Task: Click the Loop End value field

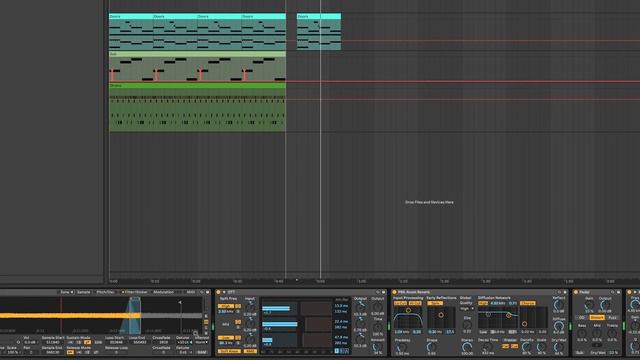Action: point(139,342)
